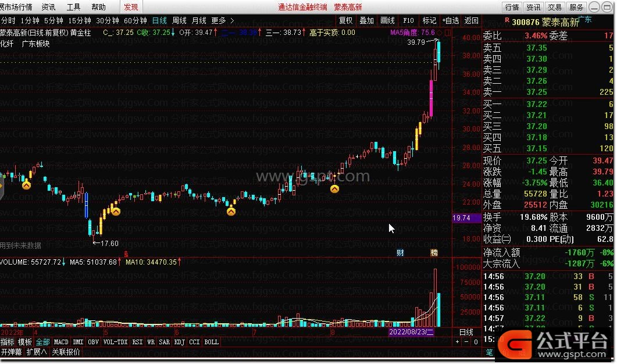
Task: Zoom in chart with plus button
Action: pos(457,342)
